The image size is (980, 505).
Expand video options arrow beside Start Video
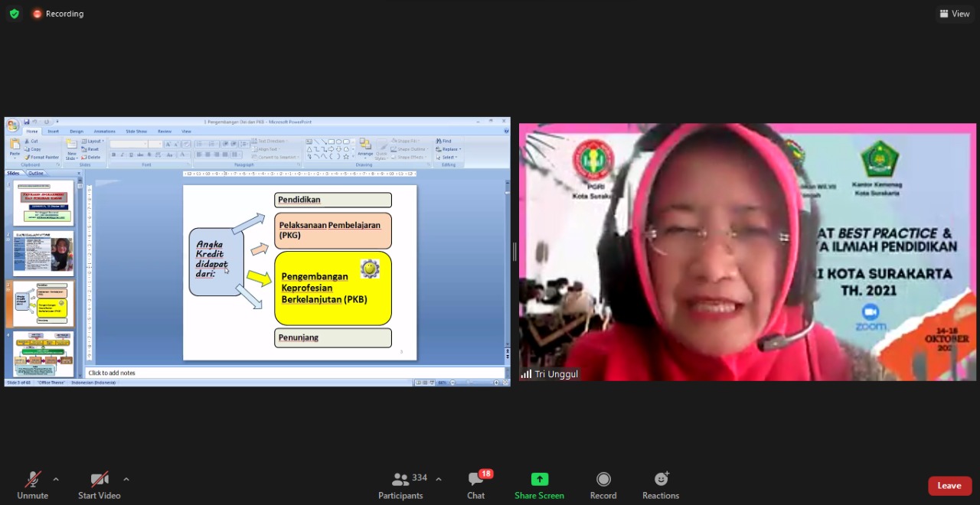(126, 480)
